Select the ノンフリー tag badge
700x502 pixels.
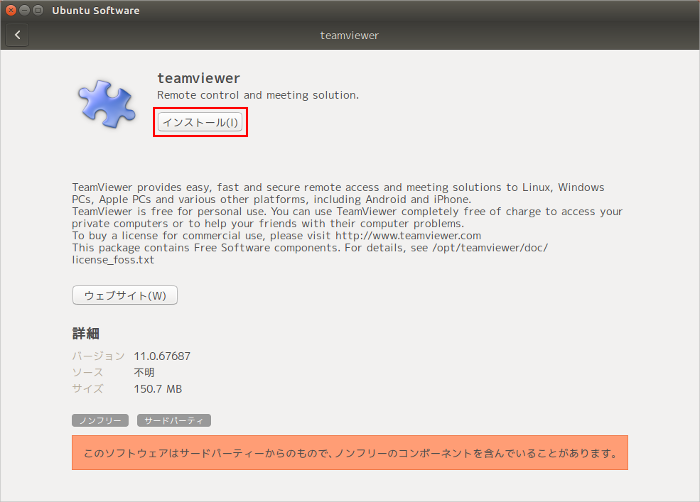pos(100,421)
